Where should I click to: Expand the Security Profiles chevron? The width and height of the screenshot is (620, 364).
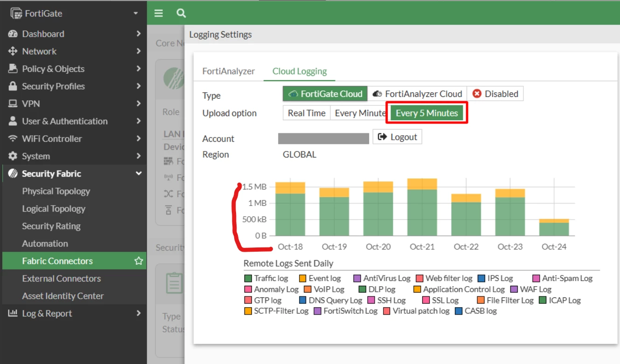139,86
